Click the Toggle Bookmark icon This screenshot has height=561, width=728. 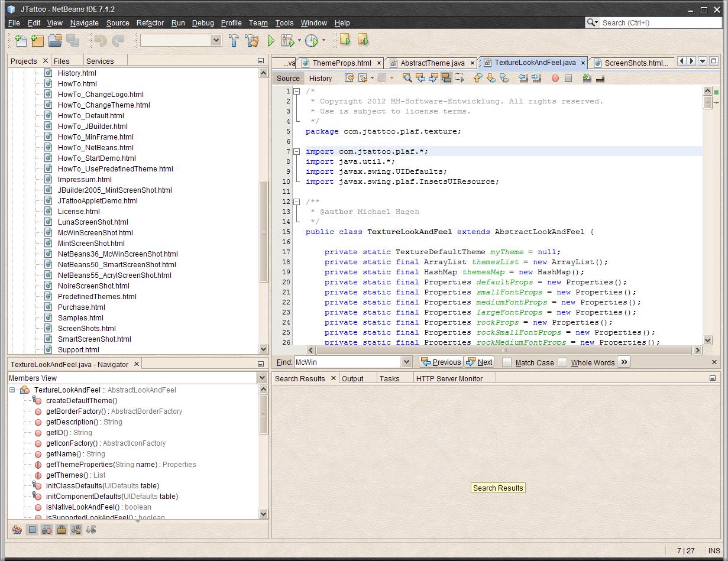pos(504,78)
